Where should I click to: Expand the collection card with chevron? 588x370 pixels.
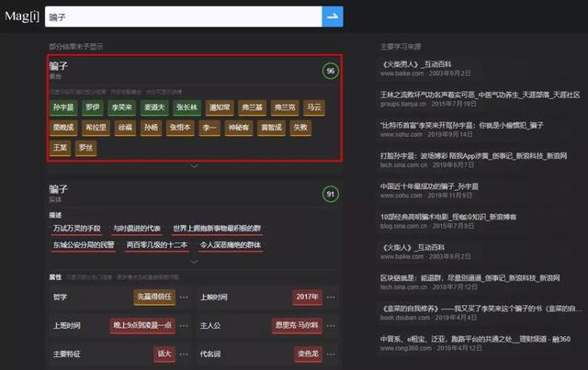pos(194,165)
